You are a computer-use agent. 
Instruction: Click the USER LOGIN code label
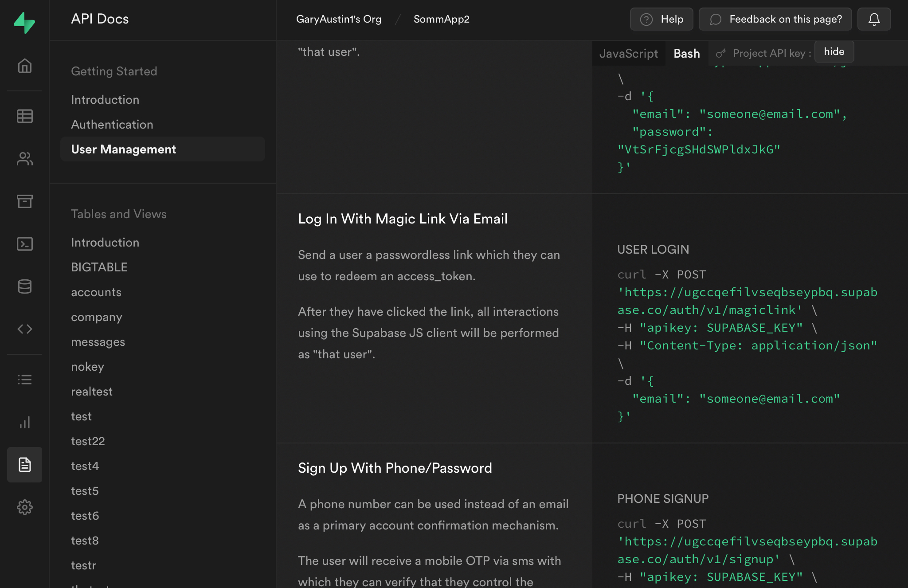coord(653,249)
